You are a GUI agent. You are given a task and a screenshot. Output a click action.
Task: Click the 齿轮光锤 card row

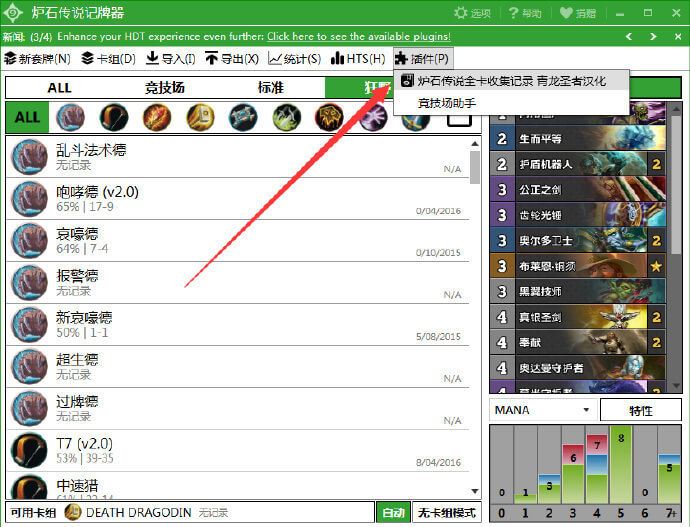pyautogui.click(x=578, y=215)
